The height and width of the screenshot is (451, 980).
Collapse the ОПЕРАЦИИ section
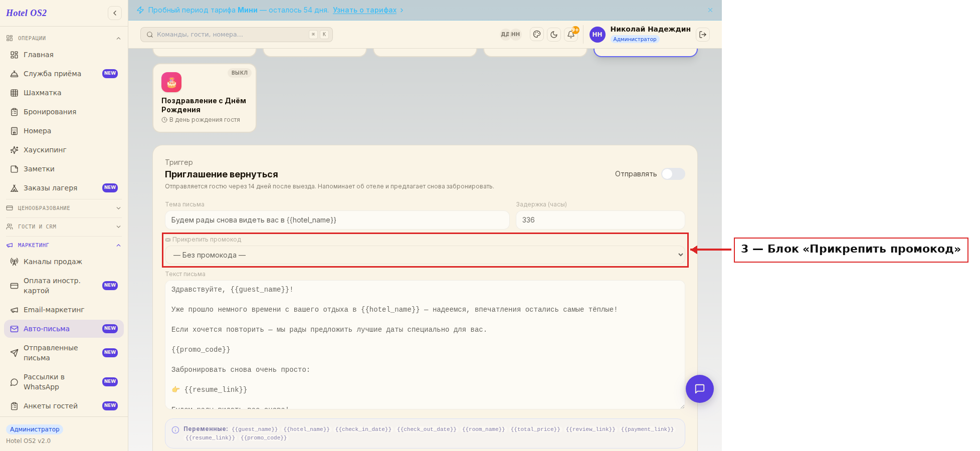tap(64, 38)
